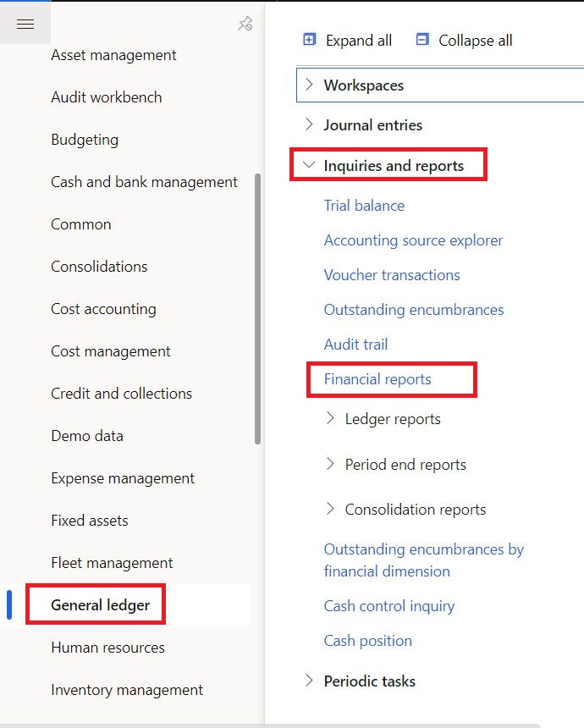Open the navigation hamburger menu
Viewport: 584px width, 728px height.
tap(25, 23)
